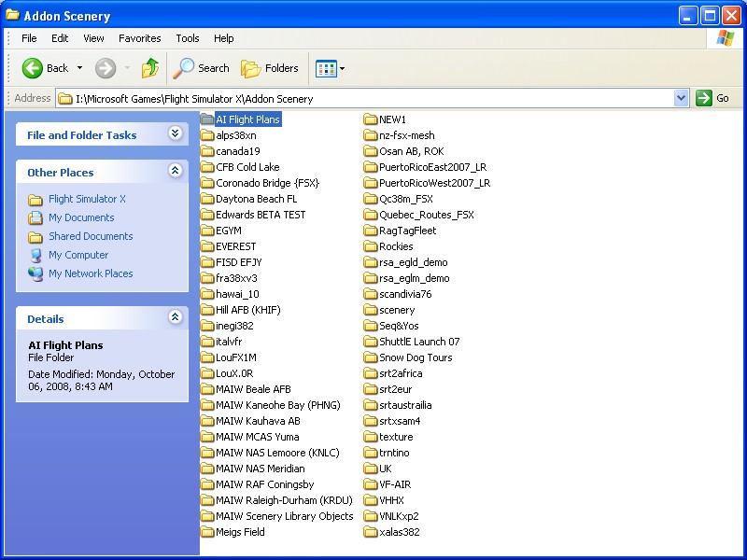Select the Meigs Field folder icon

(207, 532)
